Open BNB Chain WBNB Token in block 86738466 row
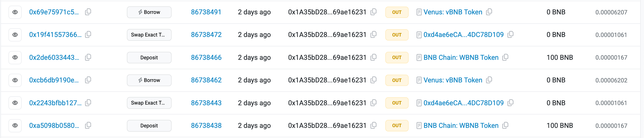This screenshot has height=138, width=644. coord(461,57)
